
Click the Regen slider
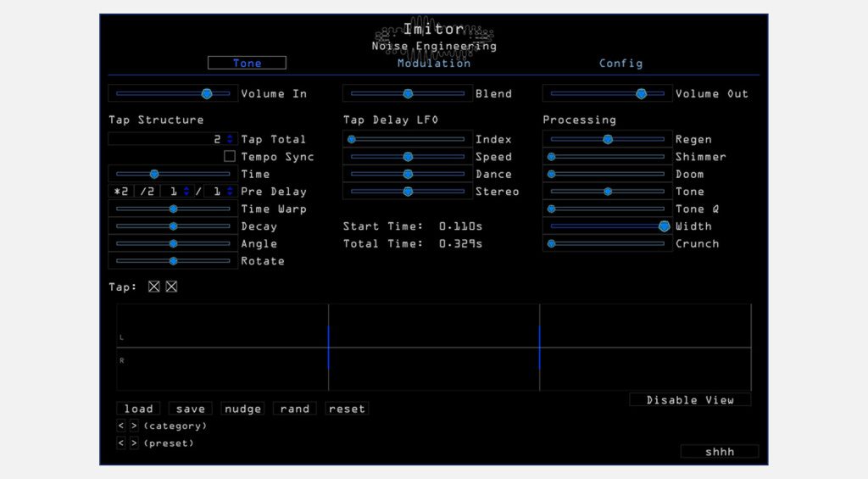607,139
